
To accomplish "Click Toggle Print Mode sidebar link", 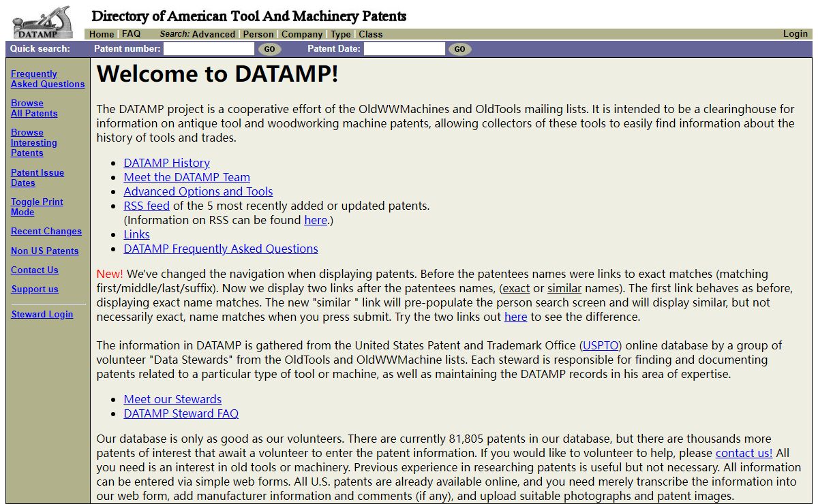I will [x=37, y=207].
